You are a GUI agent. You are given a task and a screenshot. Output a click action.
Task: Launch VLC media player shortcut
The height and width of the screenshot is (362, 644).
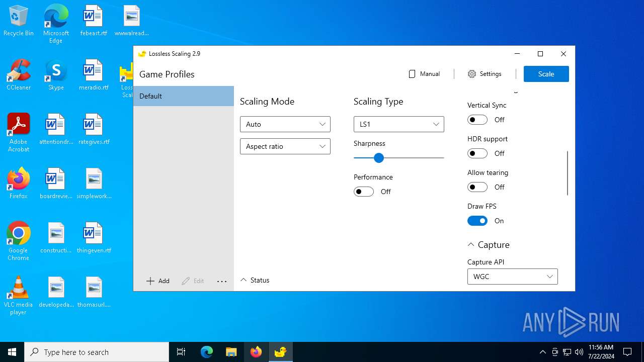pyautogui.click(x=19, y=296)
